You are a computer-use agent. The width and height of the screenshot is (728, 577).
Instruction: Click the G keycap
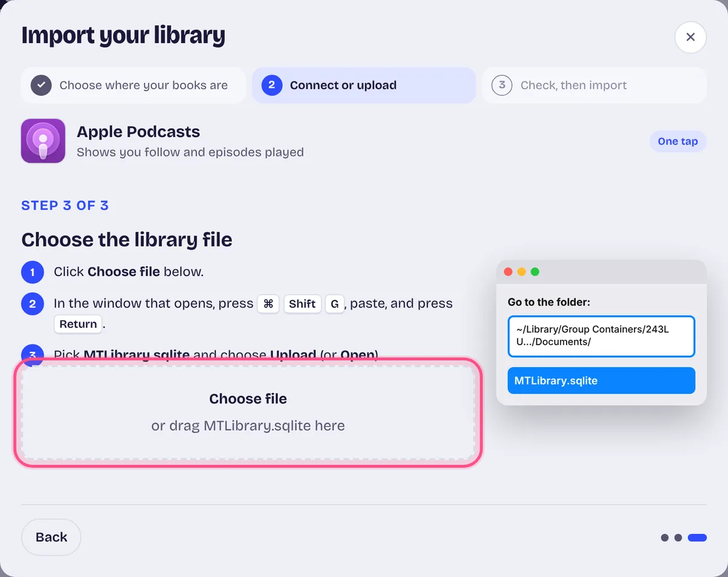[335, 304]
